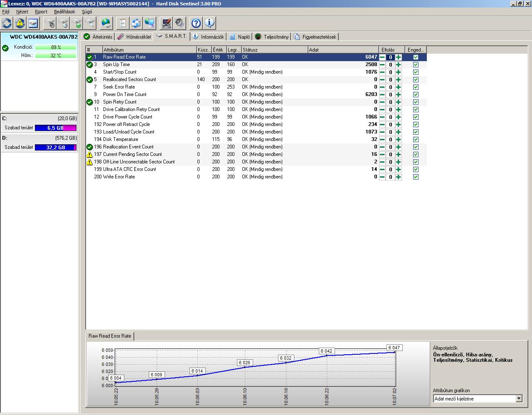Viewport: 532px width, 415px height.
Task: Switch to the Hőmérséklet tab
Action: 134,37
